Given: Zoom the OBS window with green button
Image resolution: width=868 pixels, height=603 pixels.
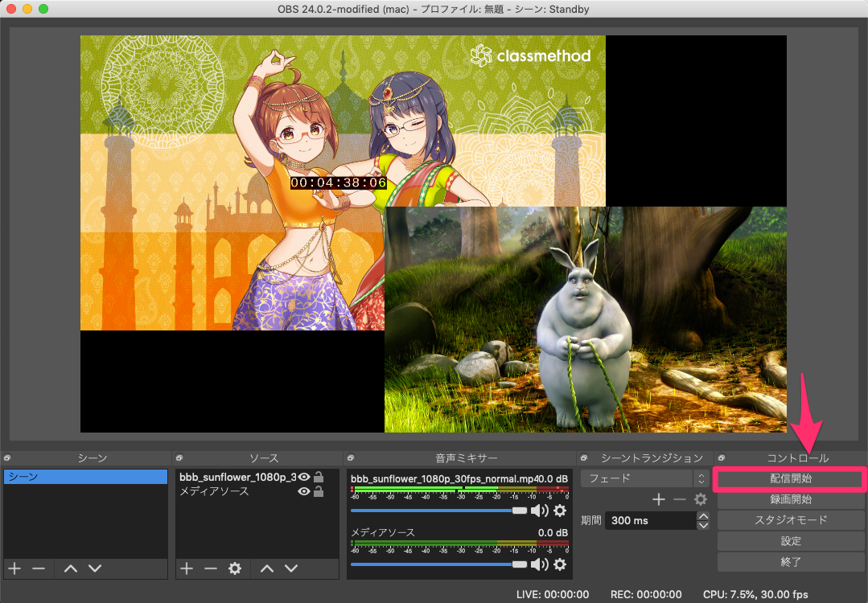Looking at the screenshot, I should pos(43,9).
